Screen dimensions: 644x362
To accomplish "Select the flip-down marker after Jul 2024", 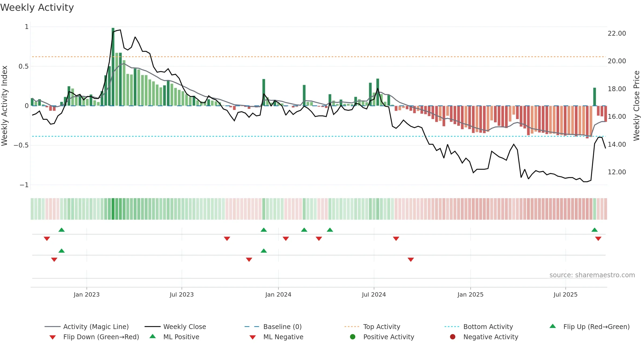I will coord(396,239).
